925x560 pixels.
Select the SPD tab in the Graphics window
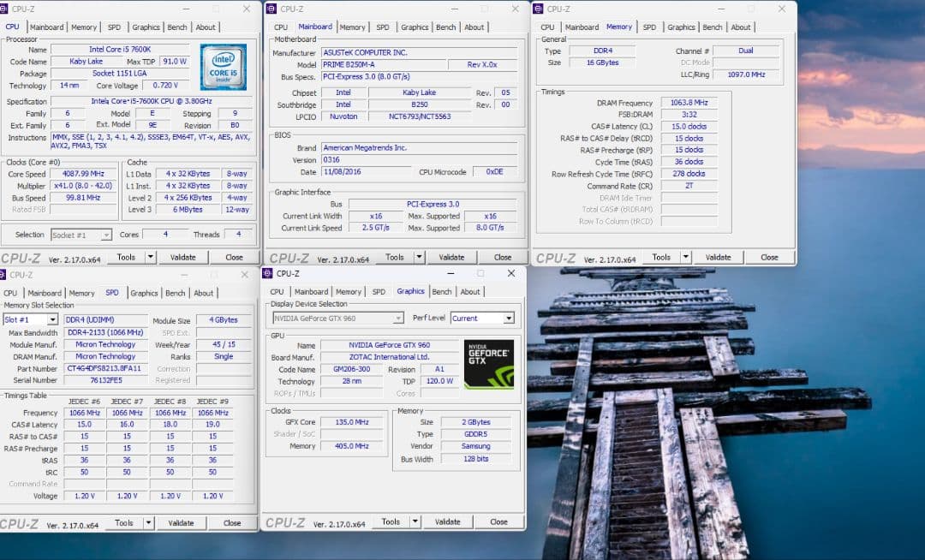[x=379, y=291]
